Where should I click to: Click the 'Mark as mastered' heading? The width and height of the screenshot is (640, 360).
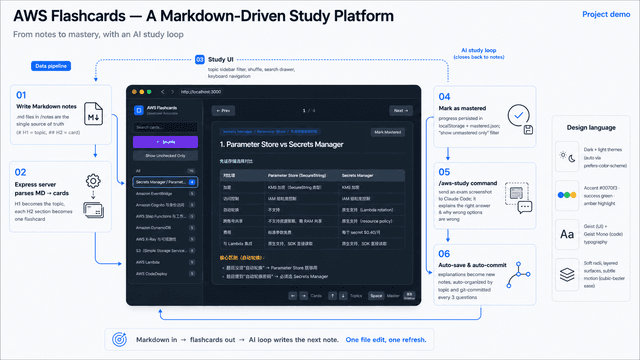(x=462, y=108)
